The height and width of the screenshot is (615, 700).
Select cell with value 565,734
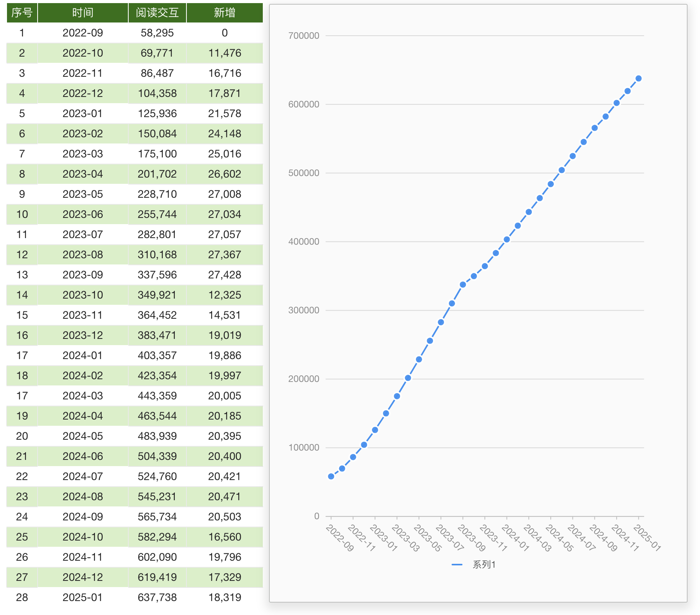coord(157,517)
